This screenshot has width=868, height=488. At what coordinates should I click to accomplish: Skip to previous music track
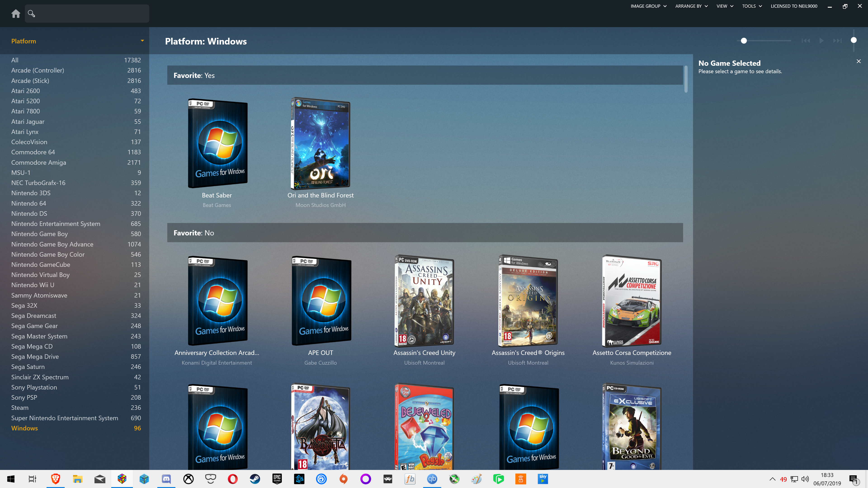806,41
